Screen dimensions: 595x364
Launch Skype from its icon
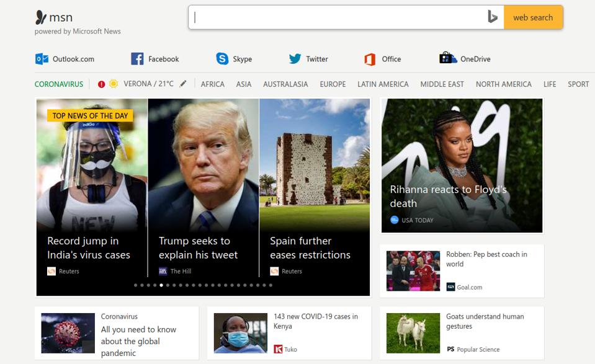click(221, 58)
